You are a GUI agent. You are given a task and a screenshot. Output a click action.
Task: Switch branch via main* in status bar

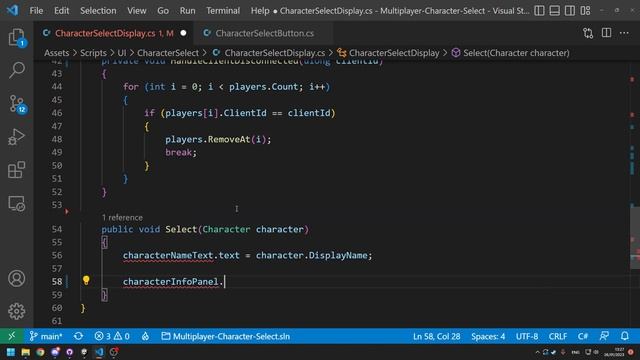(46, 336)
